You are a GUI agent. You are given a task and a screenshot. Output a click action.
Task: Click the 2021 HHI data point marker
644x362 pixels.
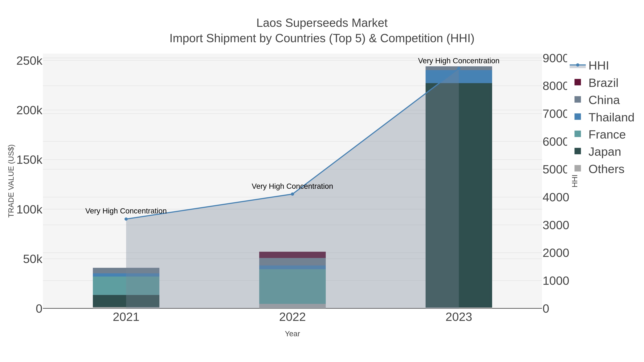(x=126, y=219)
